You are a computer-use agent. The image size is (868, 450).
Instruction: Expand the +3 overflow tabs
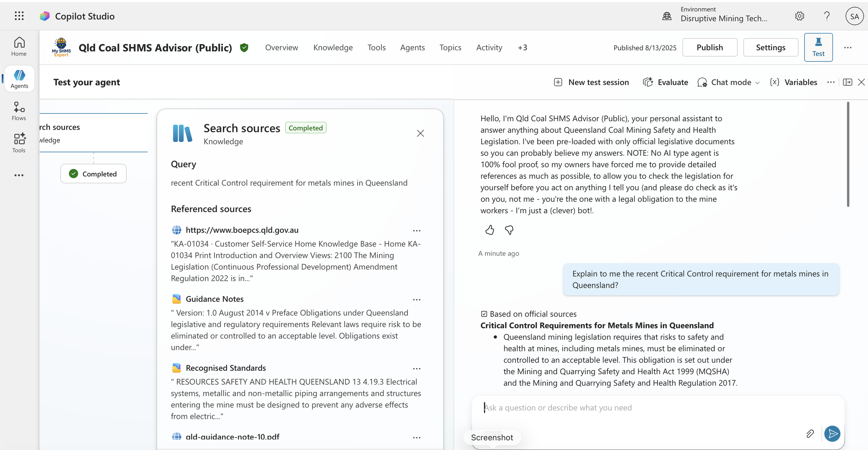[523, 48]
